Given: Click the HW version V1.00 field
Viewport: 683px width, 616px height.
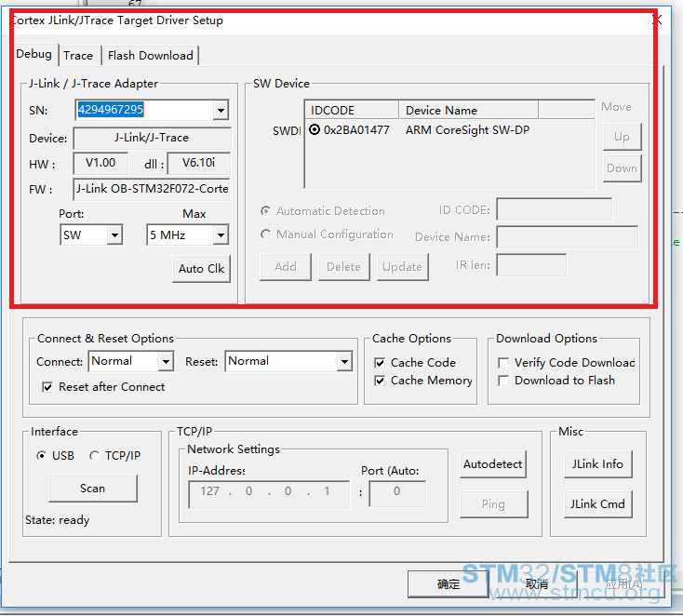Looking at the screenshot, I should click(100, 164).
